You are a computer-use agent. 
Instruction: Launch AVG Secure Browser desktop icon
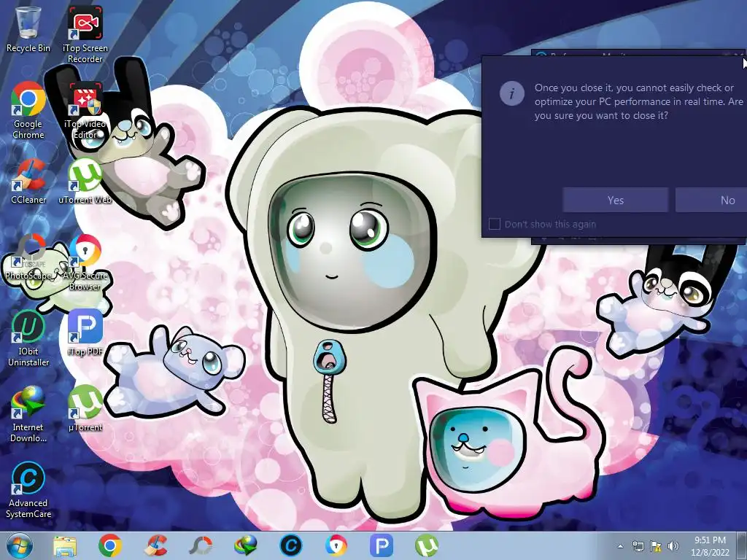coord(85,262)
